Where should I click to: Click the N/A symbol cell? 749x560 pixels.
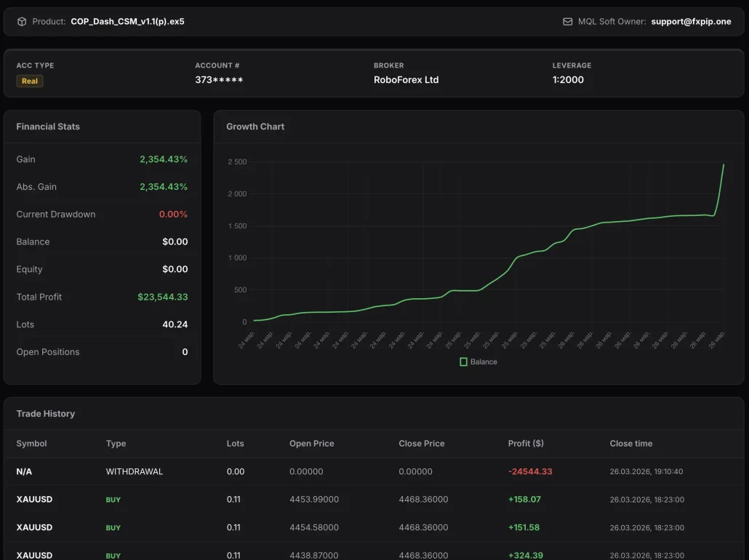pyautogui.click(x=24, y=471)
